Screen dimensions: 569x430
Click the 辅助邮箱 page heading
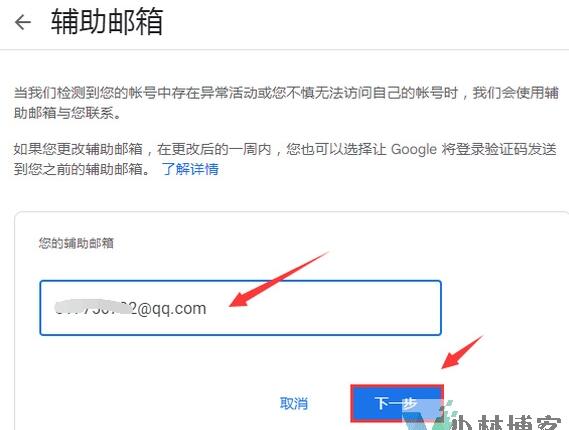pyautogui.click(x=107, y=22)
